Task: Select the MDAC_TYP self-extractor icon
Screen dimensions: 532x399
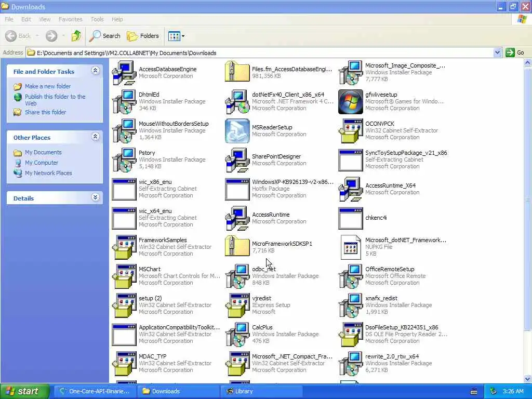Action: point(124,364)
